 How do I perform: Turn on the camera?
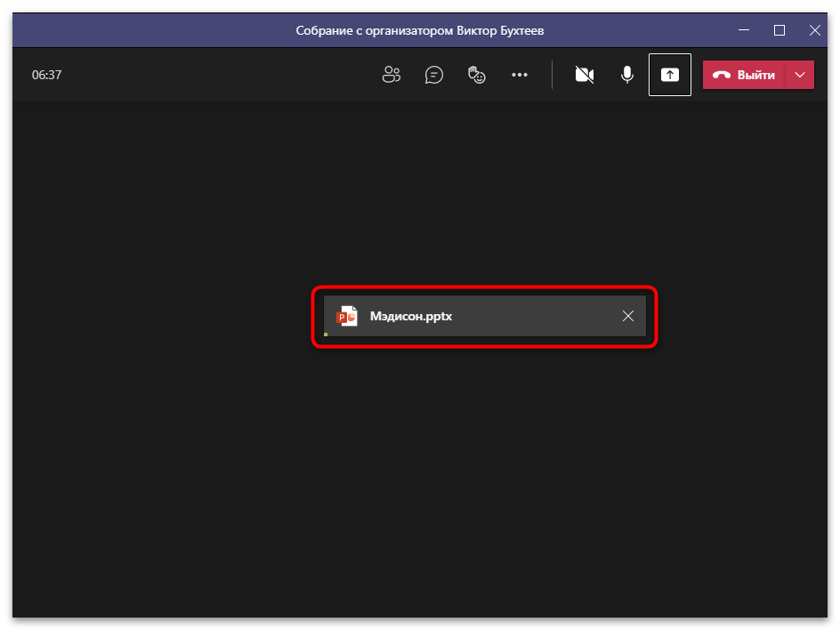[x=585, y=75]
